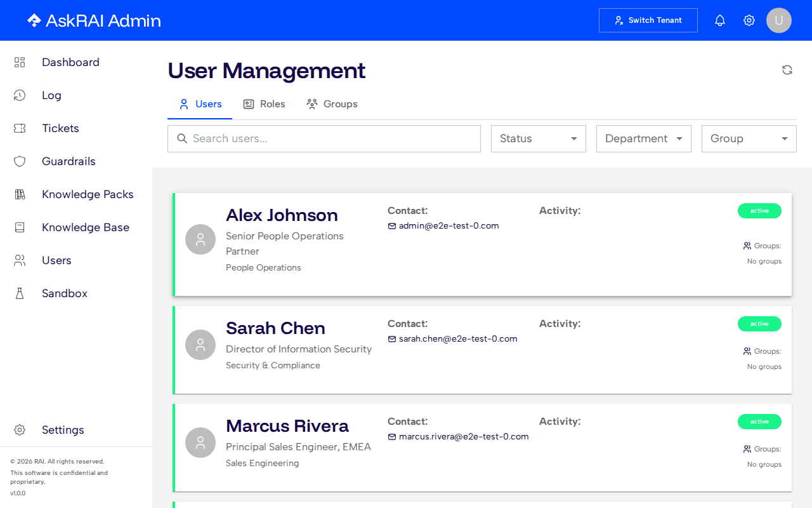Click the Log history icon

tap(20, 95)
